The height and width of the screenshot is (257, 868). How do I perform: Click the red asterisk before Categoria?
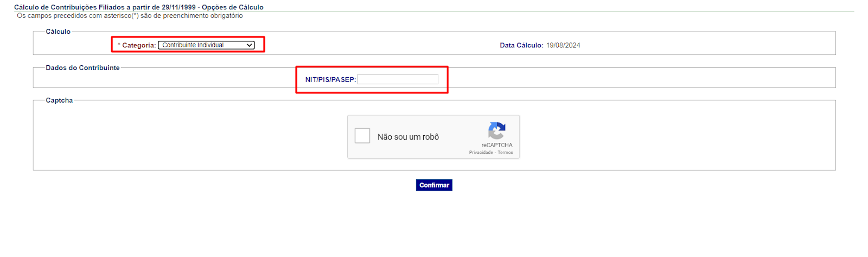pyautogui.click(x=119, y=45)
